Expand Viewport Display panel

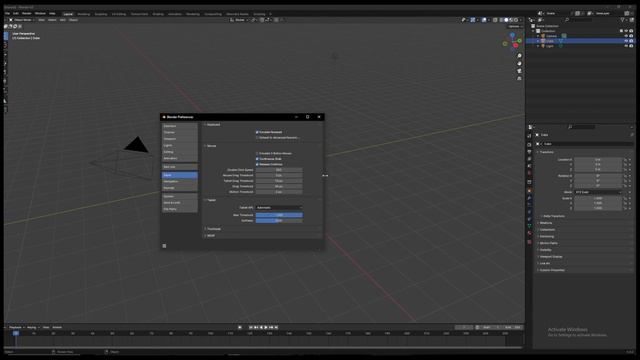[551, 257]
